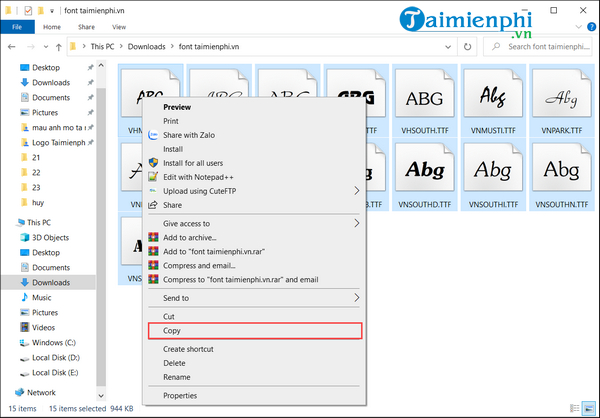Open the File ribbon tab
The height and width of the screenshot is (418, 600).
pos(17,27)
